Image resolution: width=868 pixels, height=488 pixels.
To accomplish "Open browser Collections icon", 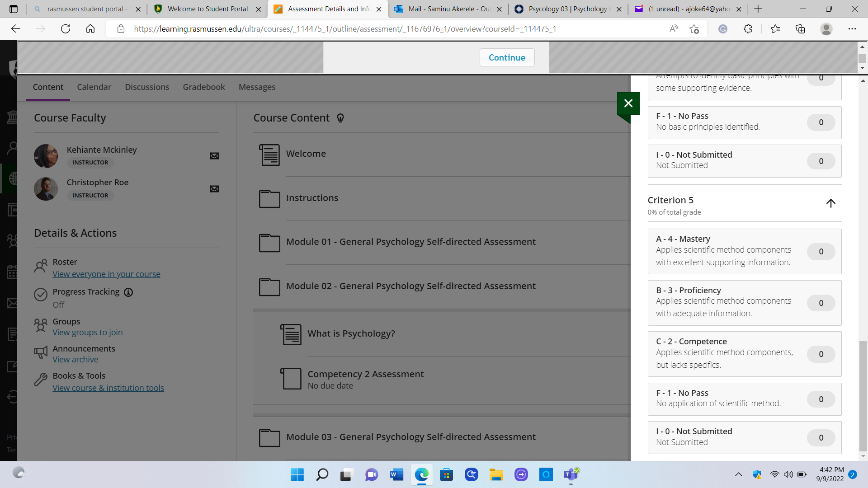I will tap(800, 29).
